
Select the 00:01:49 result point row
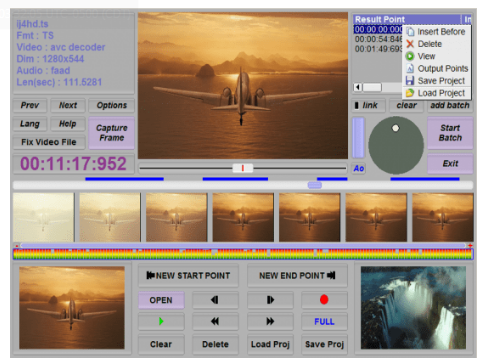[x=378, y=49]
